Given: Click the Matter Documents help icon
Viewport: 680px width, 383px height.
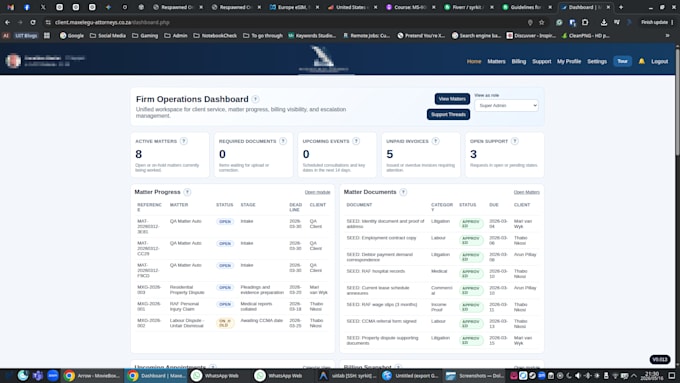Looking at the screenshot, I should click(403, 192).
